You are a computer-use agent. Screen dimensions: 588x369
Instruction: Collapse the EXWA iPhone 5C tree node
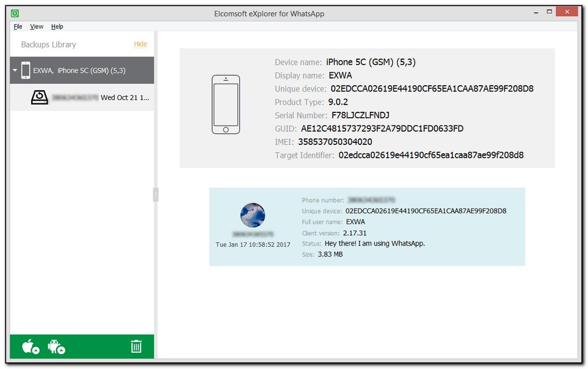click(x=15, y=70)
